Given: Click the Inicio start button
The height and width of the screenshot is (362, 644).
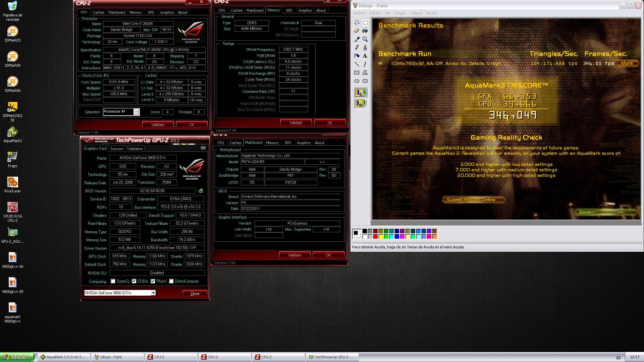Looking at the screenshot, I should [x=17, y=357].
